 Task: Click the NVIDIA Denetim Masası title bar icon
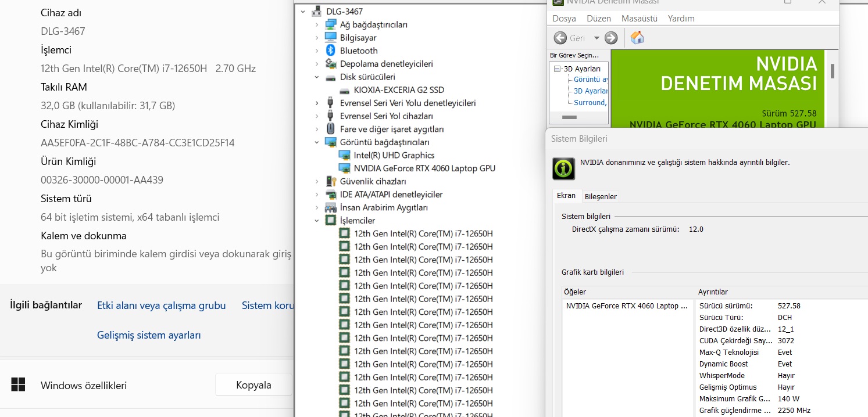coord(558,2)
